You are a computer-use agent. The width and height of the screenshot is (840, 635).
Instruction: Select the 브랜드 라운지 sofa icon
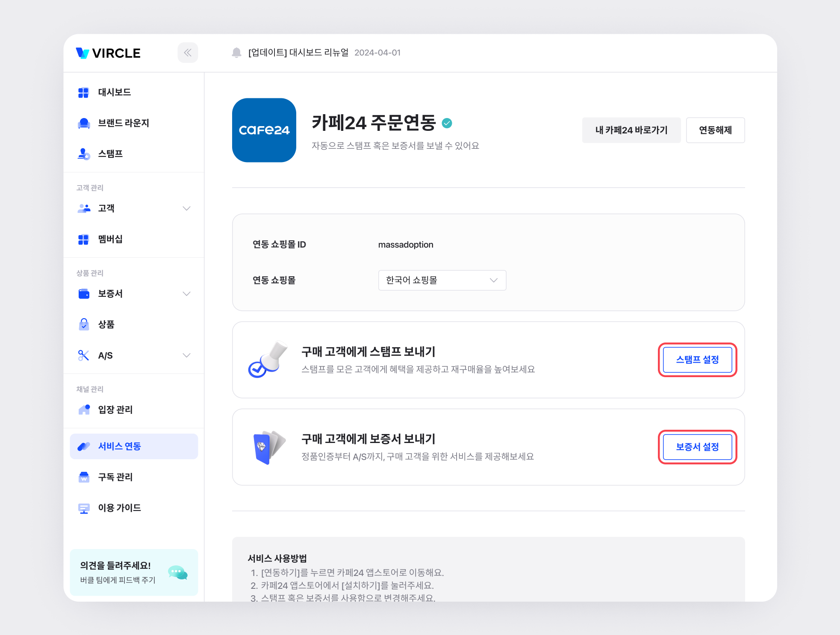click(x=84, y=123)
